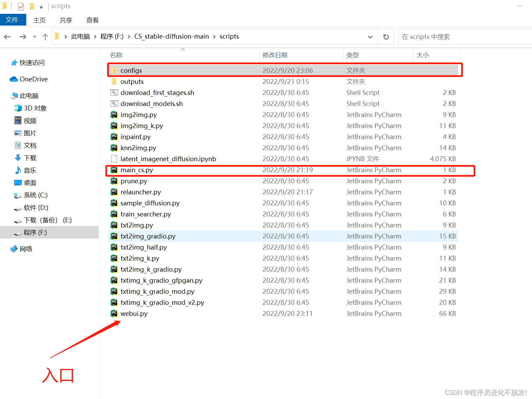Sort files by 大小 column
The image size is (532, 399).
click(423, 55)
